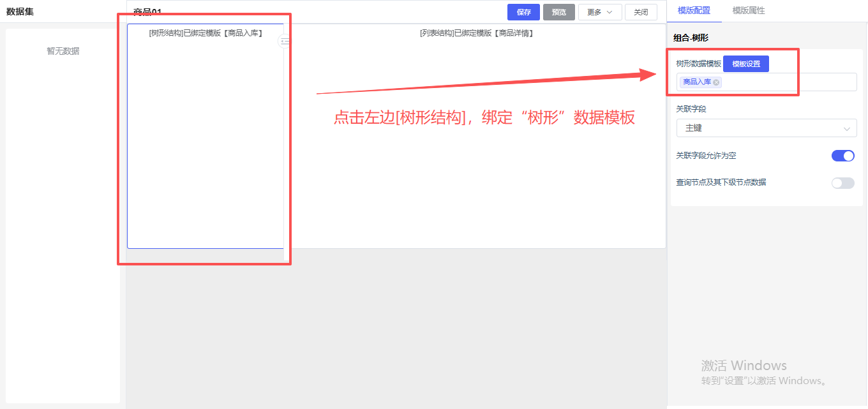Image resolution: width=868 pixels, height=409 pixels.
Task: Click the 数据集 panel header
Action: click(20, 11)
